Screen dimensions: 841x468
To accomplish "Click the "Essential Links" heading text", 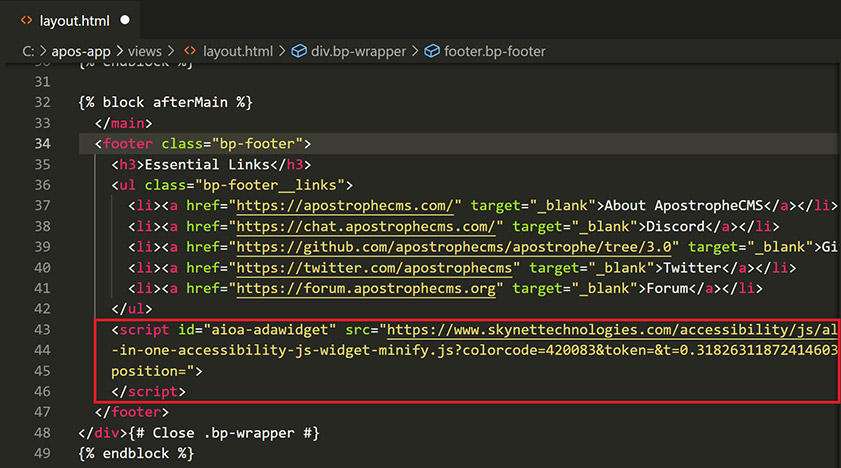I will pyautogui.click(x=207, y=165).
